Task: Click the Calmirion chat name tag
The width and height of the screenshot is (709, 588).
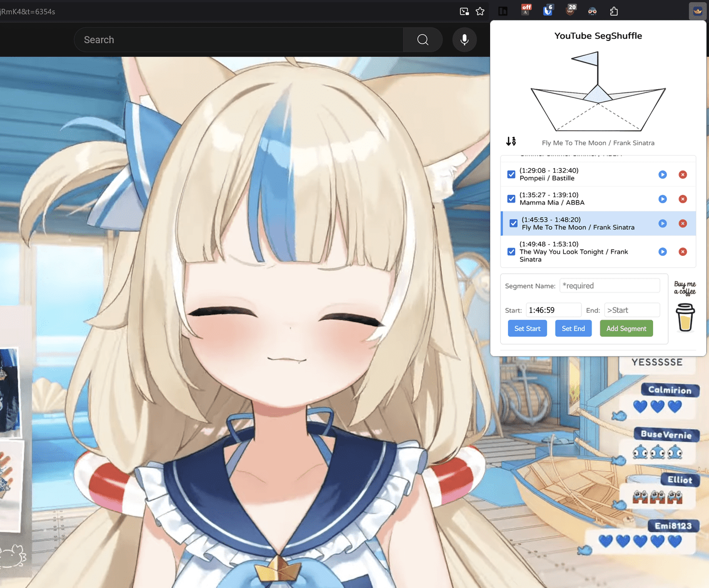Action: [670, 390]
